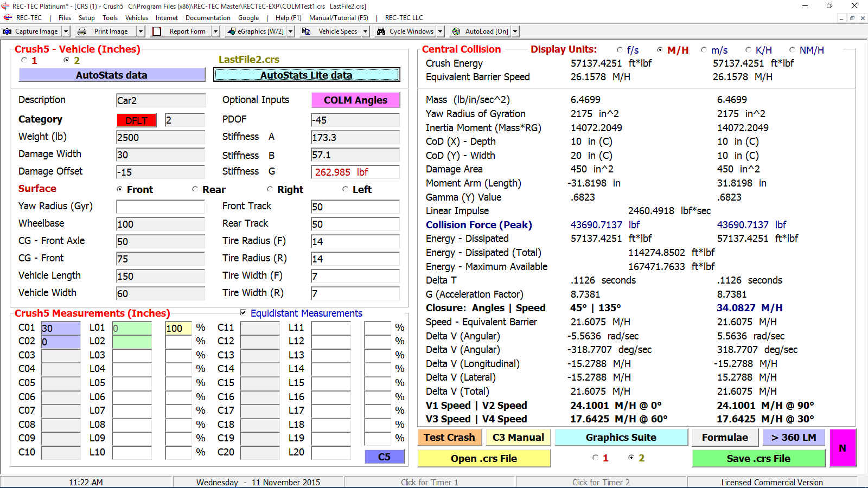Select K/H display units
Screen dimensions: 868x488
pyautogui.click(x=748, y=50)
